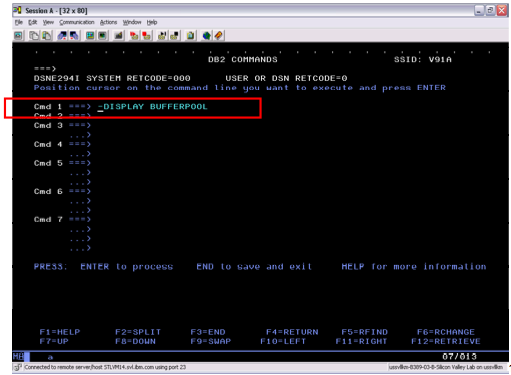Image resolution: width=511 pixels, height=375 pixels.
Task: Open the Keyboard map toolbar icon
Action: pyautogui.click(x=118, y=35)
